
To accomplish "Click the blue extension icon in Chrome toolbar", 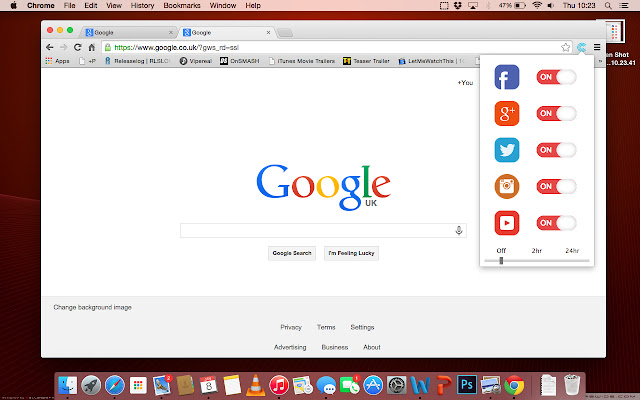I will pyautogui.click(x=581, y=47).
